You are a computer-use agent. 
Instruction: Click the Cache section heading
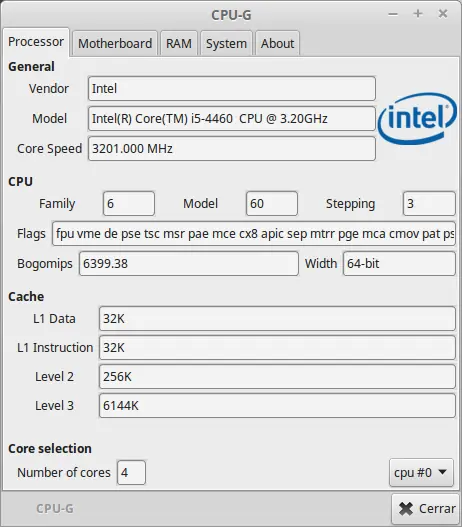point(26,296)
